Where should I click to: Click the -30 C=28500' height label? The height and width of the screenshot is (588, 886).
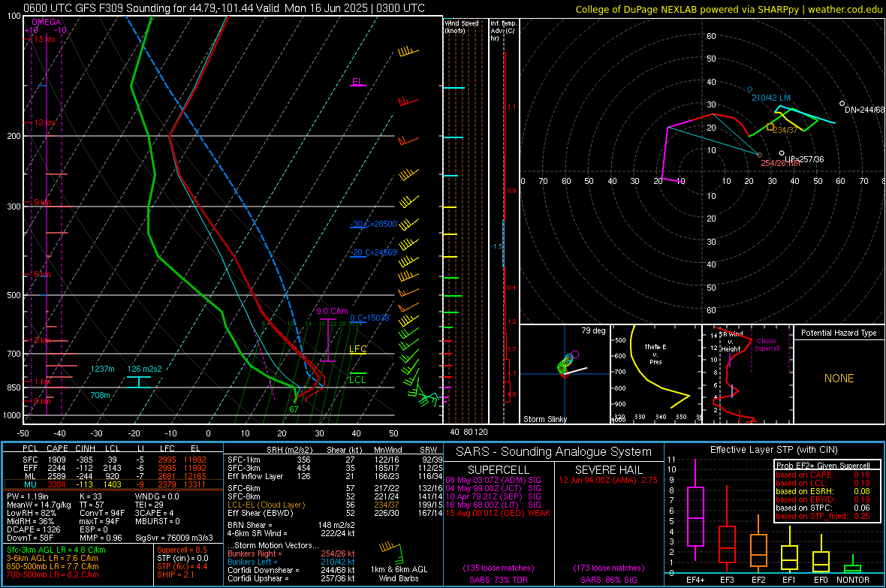[374, 224]
